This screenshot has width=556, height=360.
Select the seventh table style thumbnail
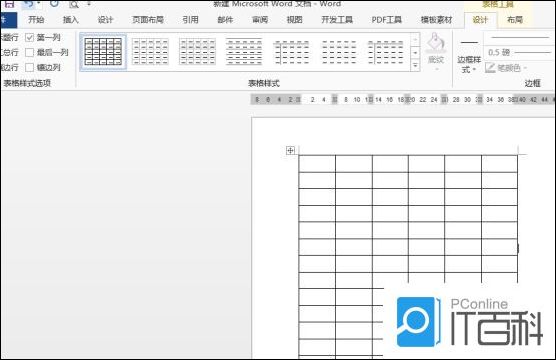pos(385,52)
